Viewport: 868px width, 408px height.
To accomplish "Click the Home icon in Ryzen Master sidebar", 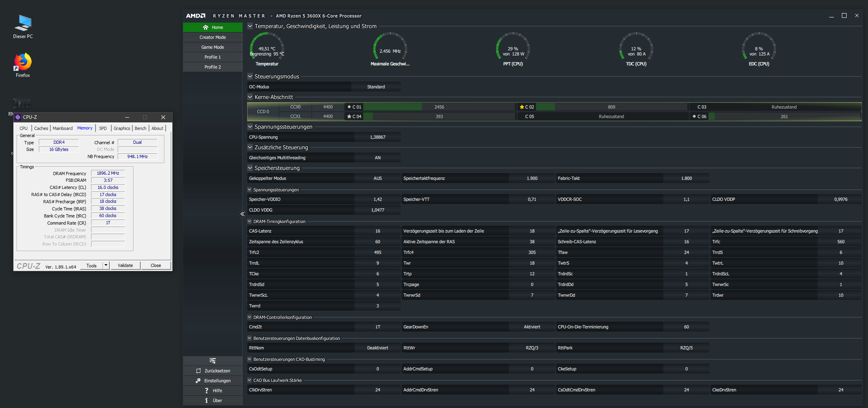I will pos(205,27).
